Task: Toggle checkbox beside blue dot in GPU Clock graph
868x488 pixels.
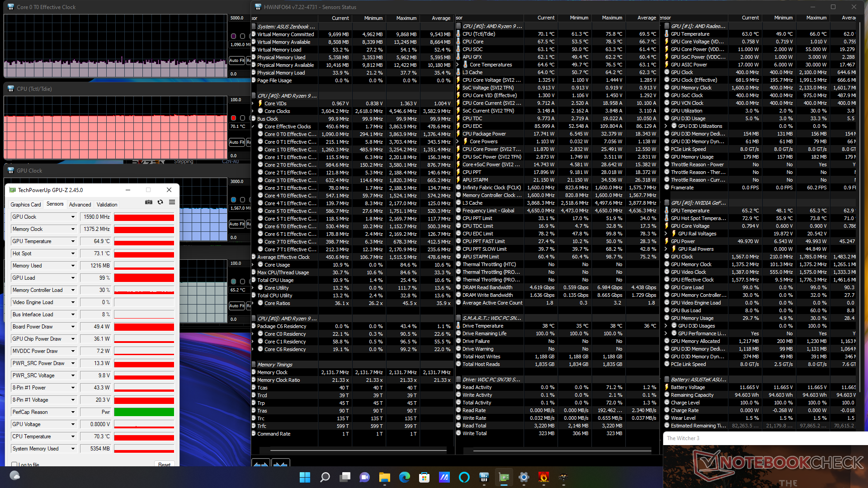Action: (242, 200)
